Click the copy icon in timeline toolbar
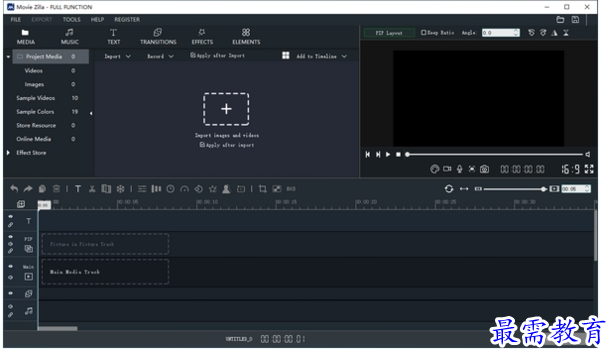This screenshot has height=363, width=614. point(42,189)
